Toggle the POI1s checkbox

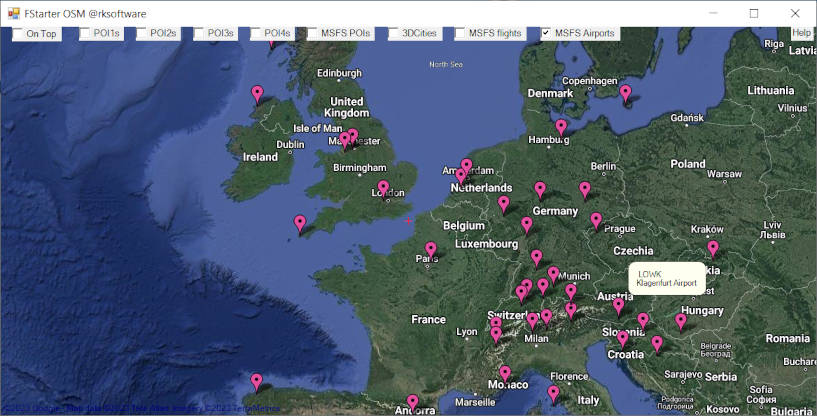pos(86,34)
